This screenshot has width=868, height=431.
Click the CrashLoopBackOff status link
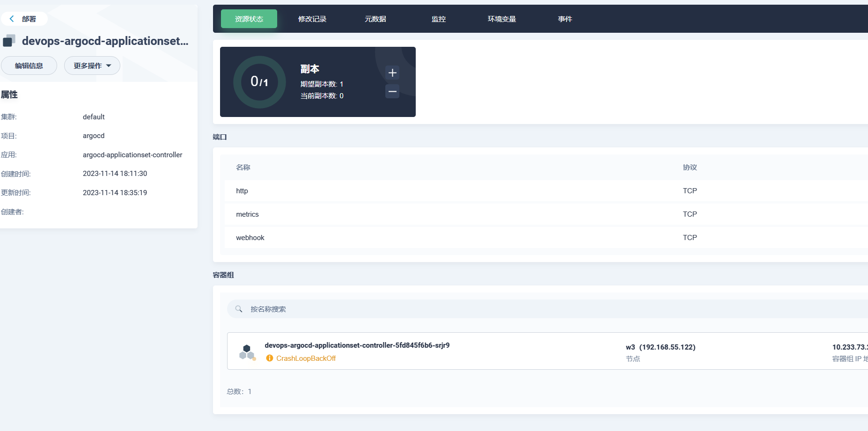tap(306, 358)
